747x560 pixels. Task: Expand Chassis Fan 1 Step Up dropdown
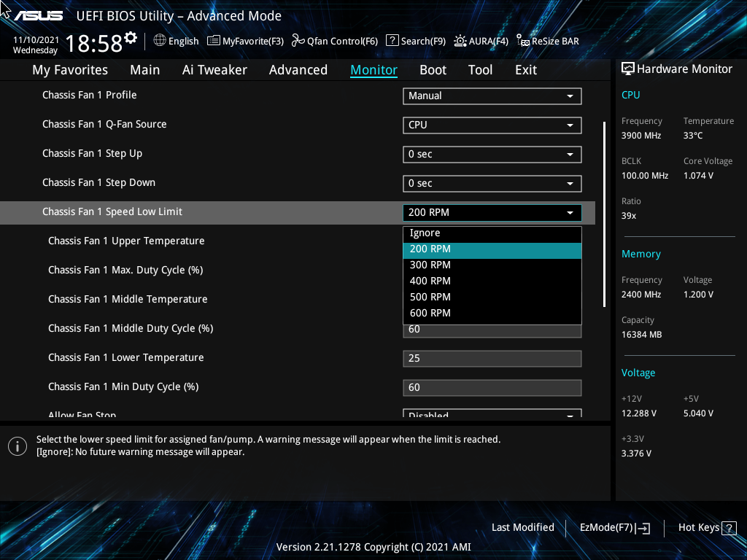(492, 155)
